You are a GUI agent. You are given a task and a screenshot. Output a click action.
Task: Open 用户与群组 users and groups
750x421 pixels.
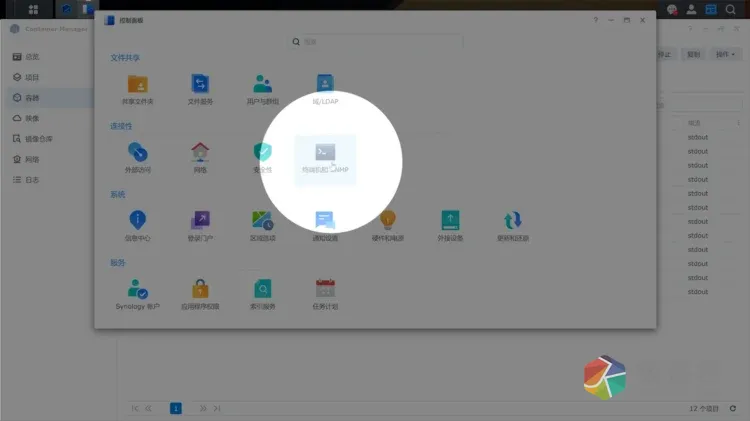point(263,87)
